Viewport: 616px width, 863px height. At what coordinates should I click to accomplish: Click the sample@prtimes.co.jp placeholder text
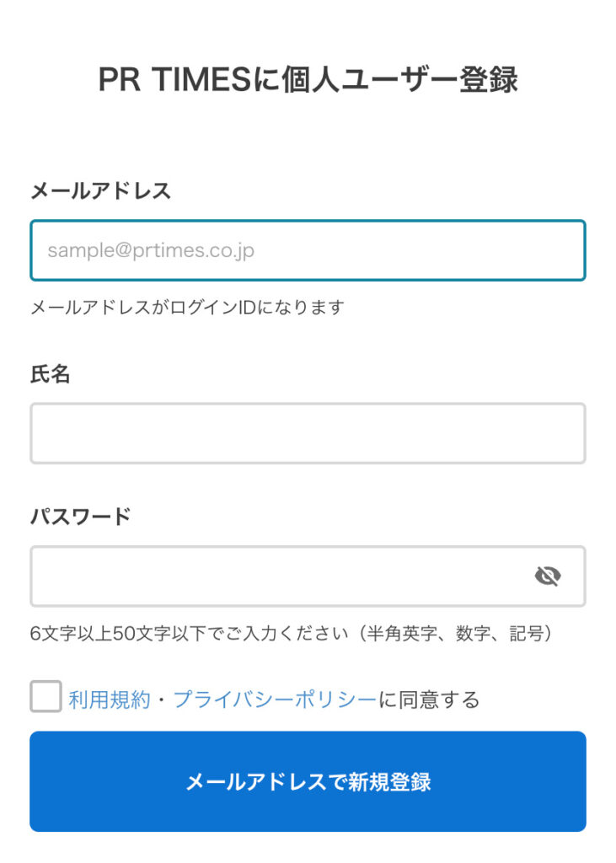pos(151,250)
